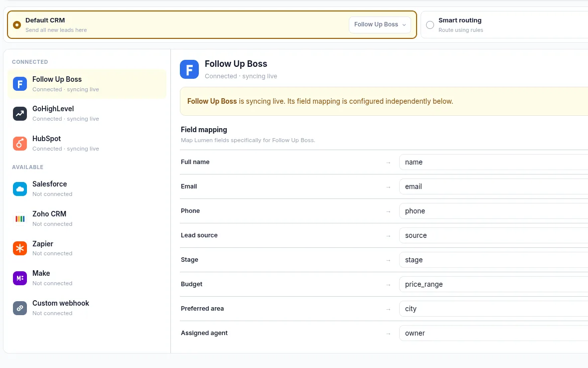The width and height of the screenshot is (588, 368).
Task: Click the Salesforce cloud icon
Action: pyautogui.click(x=20, y=188)
